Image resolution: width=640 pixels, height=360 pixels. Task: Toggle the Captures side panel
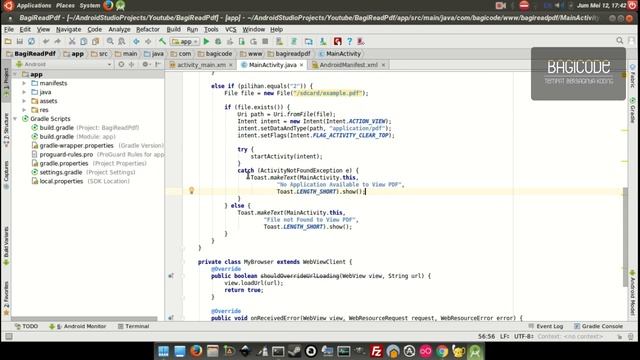point(6,174)
